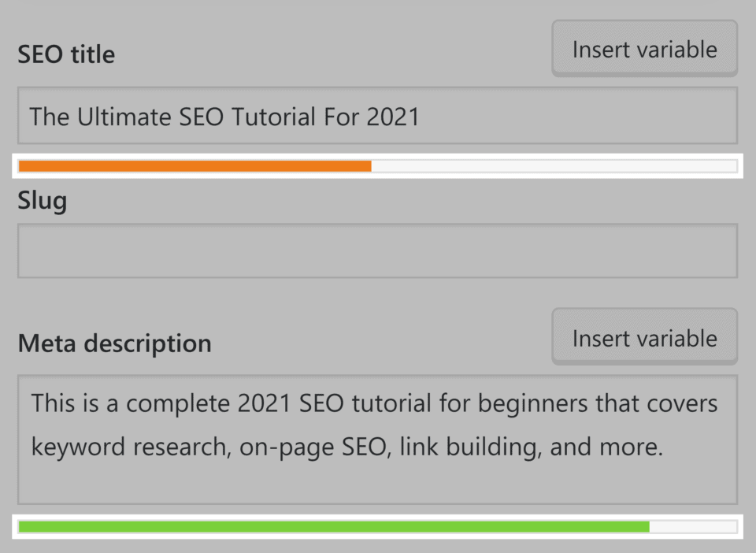
Task: Click the Slug box to start typing a slug
Action: point(376,251)
